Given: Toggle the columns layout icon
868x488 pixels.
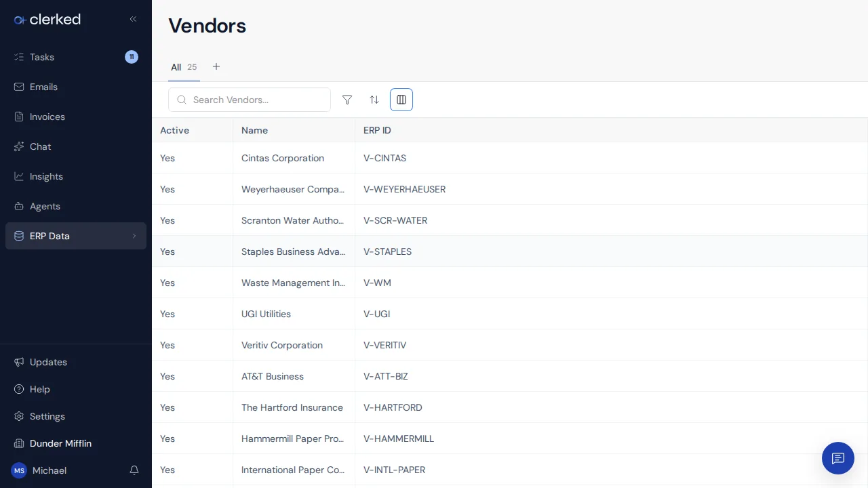Looking at the screenshot, I should pos(401,100).
